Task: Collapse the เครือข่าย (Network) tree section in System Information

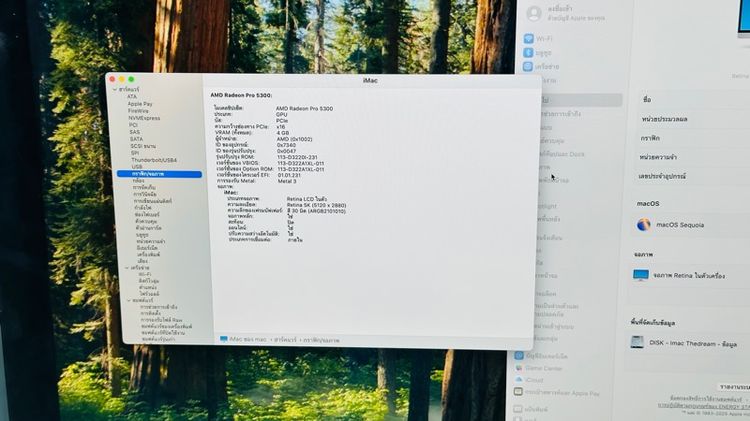Action: (x=127, y=268)
